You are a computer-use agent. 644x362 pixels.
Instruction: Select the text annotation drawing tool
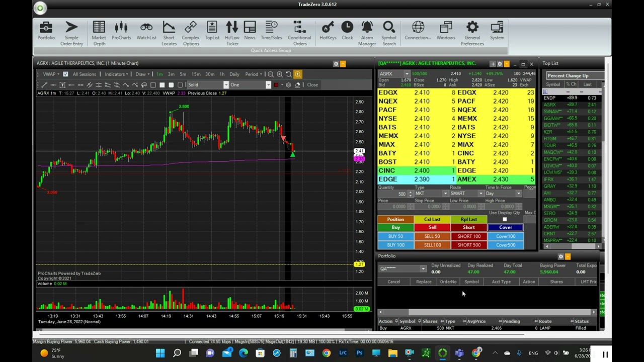pos(62,85)
